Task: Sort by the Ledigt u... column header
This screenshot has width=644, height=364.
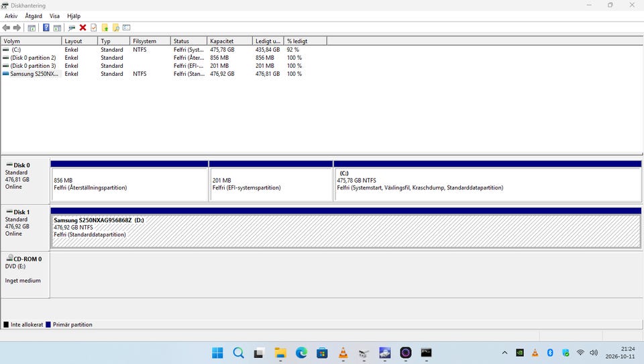Action: (268, 41)
